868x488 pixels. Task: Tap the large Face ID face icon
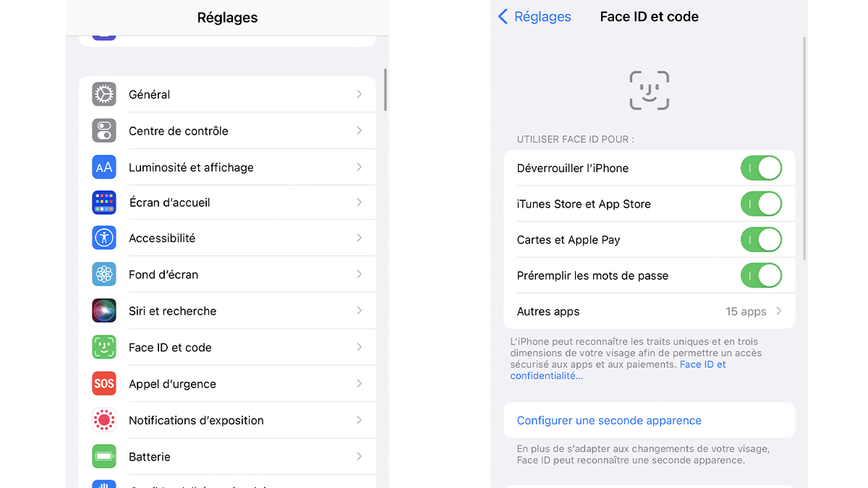point(650,90)
